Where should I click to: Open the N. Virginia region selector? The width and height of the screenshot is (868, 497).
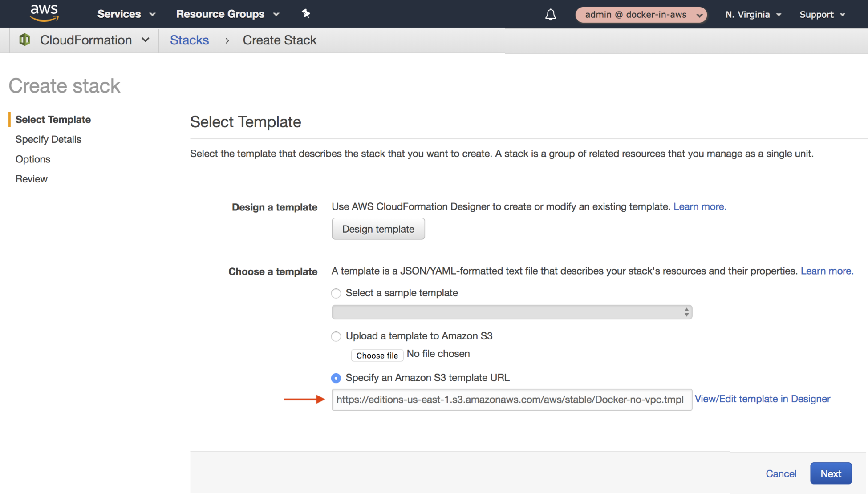pos(753,15)
